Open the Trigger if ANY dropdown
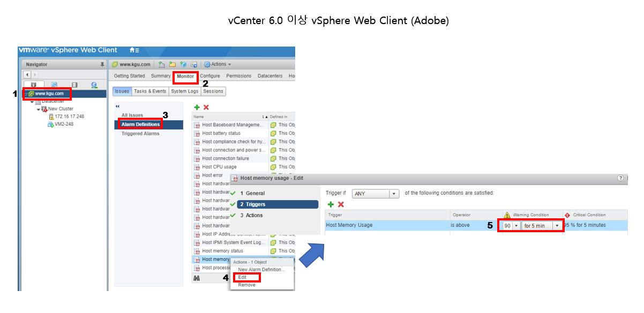Viewport: 644px width, 313px height. point(375,194)
